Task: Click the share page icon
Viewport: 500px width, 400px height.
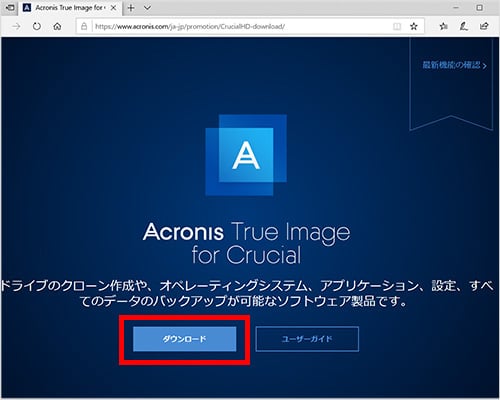Action: coord(484,26)
